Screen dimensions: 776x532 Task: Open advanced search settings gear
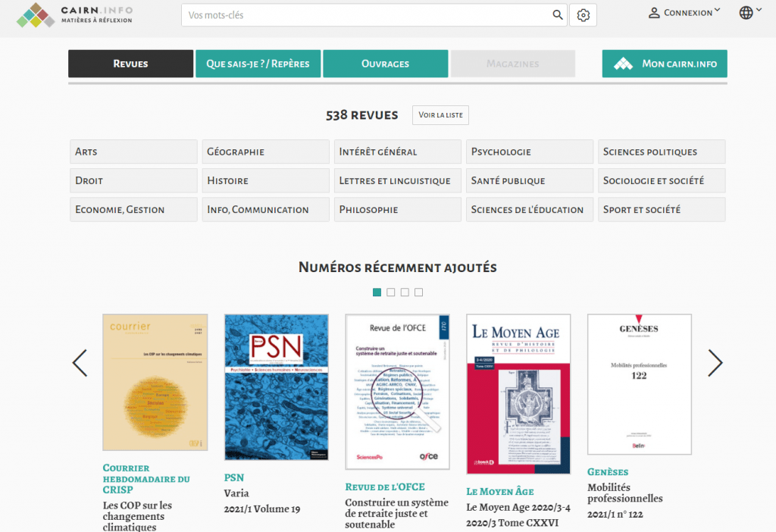pyautogui.click(x=583, y=15)
